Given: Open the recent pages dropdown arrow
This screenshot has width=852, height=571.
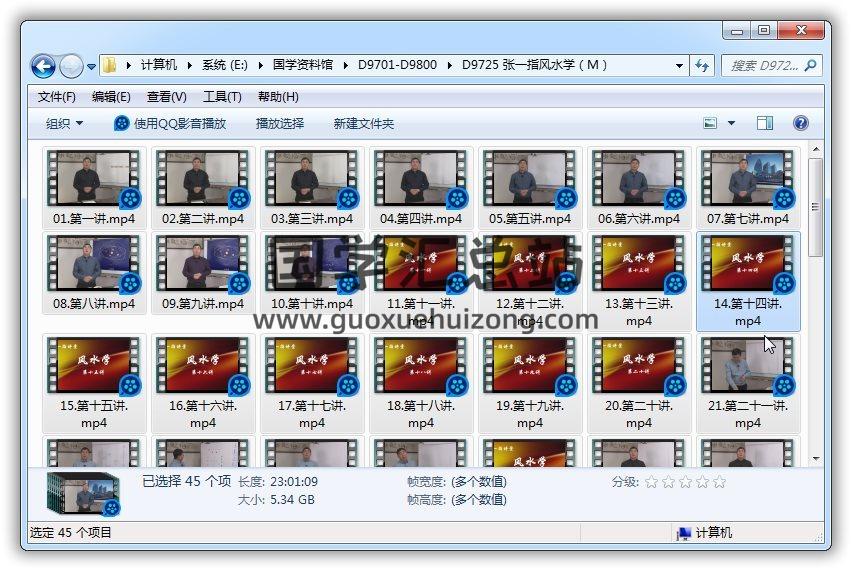Looking at the screenshot, I should 91,67.
